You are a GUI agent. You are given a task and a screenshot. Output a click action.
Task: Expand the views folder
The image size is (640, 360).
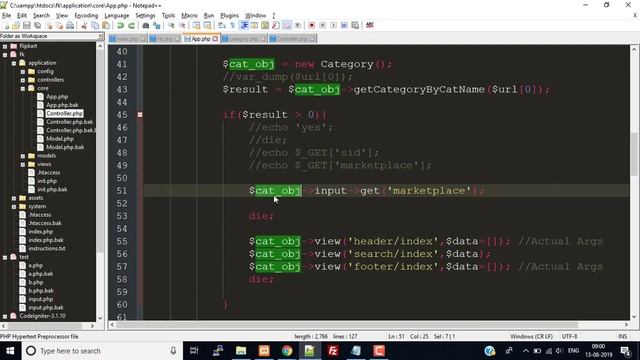(23, 164)
